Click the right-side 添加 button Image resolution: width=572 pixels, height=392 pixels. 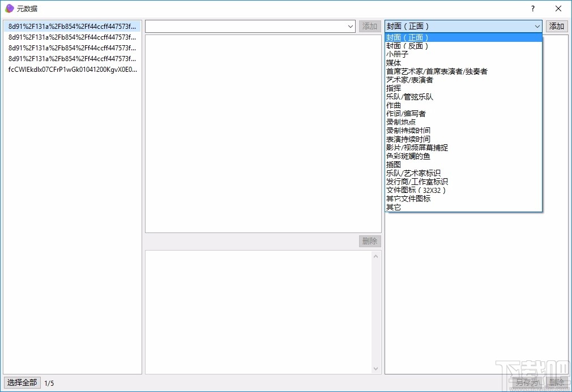[x=556, y=26]
